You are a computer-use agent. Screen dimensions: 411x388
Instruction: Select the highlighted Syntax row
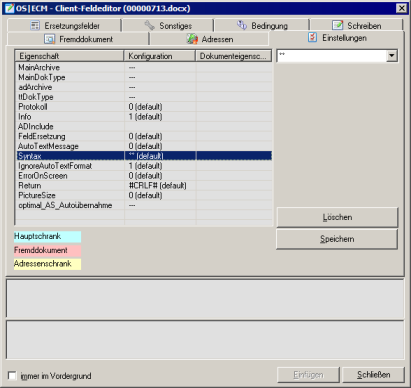pyautogui.click(x=144, y=156)
